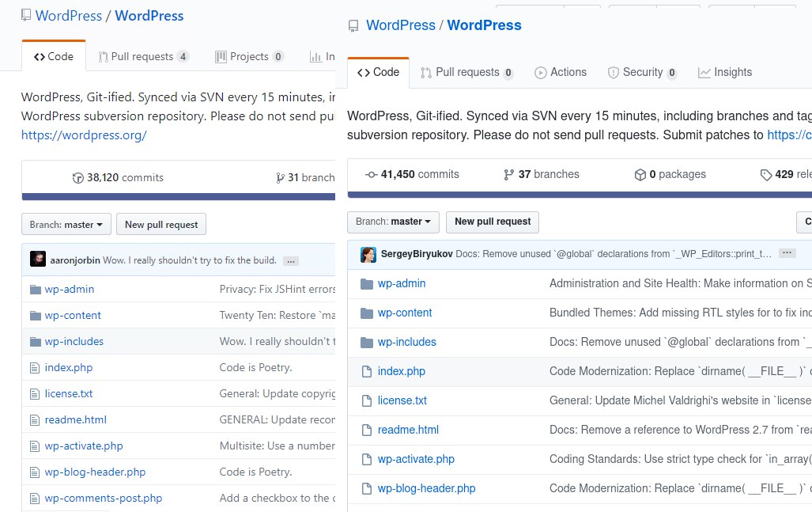Expand commit message ellipsis in left page
The image size is (812, 512).
pyautogui.click(x=291, y=261)
